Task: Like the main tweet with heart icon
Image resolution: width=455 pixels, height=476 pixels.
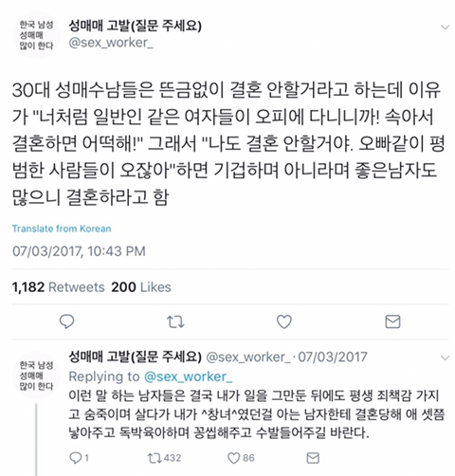Action: point(284,321)
